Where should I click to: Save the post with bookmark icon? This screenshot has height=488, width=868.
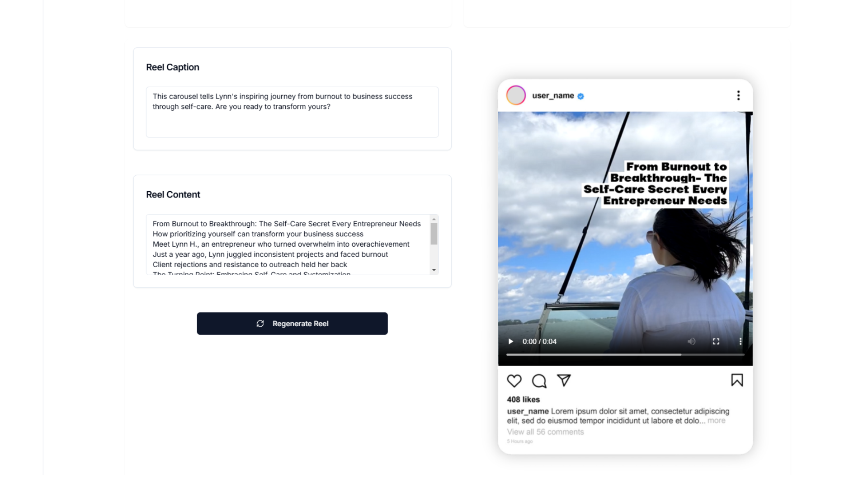click(x=737, y=380)
